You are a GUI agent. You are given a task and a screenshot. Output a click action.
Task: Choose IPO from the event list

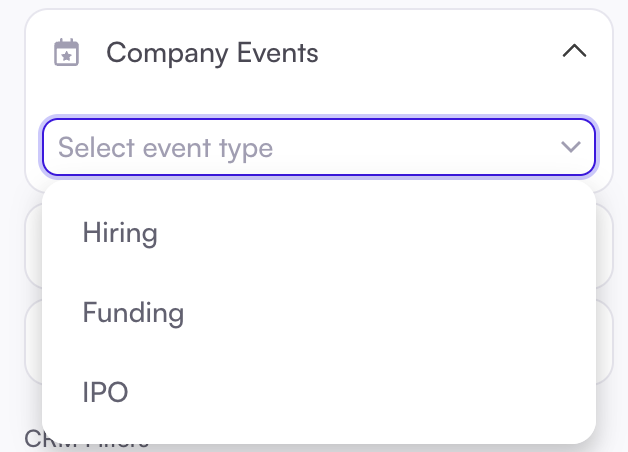coord(105,392)
